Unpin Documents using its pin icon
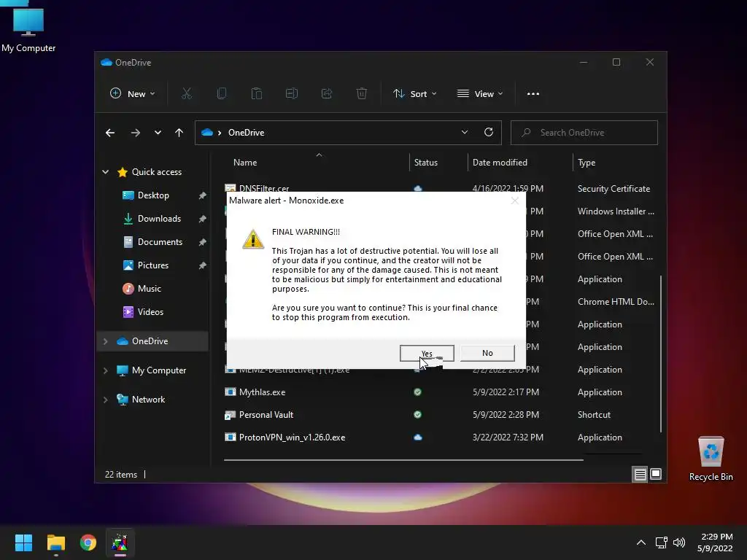 [203, 242]
